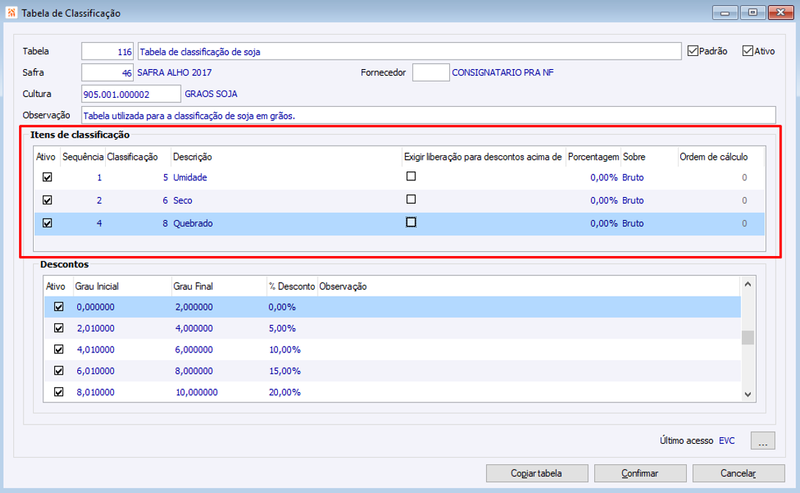Focus the Tabela number field showing 116
This screenshot has width=800, height=493.
[108, 52]
